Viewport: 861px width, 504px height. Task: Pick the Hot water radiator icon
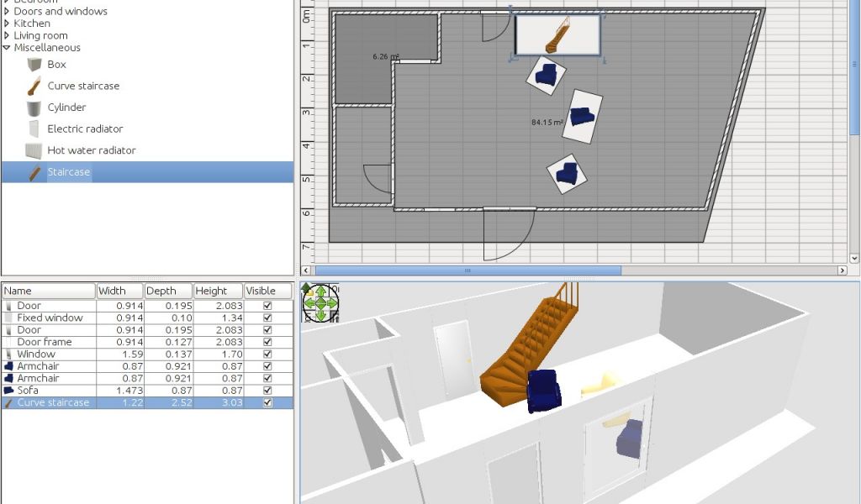34,150
